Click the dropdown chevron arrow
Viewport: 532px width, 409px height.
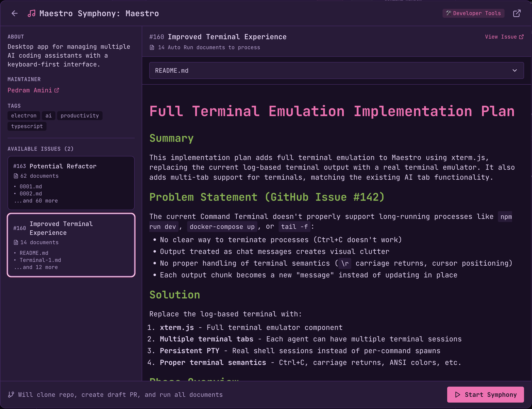click(515, 71)
